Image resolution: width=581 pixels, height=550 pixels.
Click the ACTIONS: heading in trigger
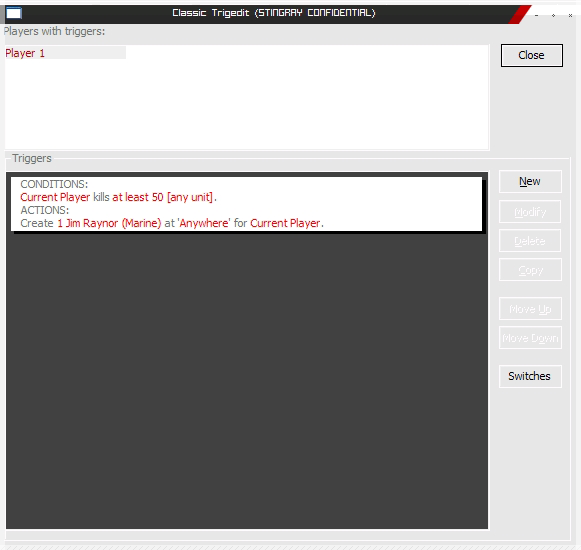44,210
